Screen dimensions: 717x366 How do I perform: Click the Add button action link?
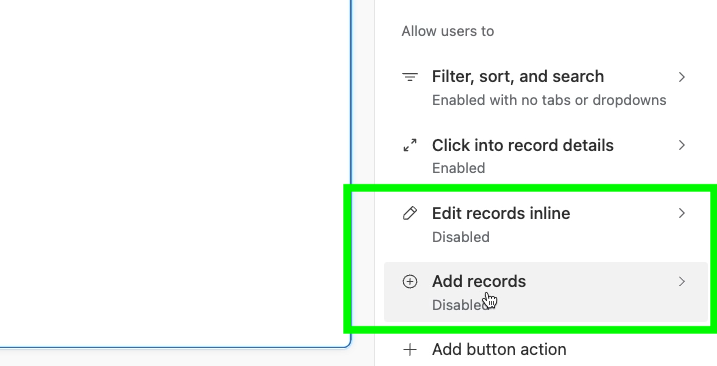499,350
